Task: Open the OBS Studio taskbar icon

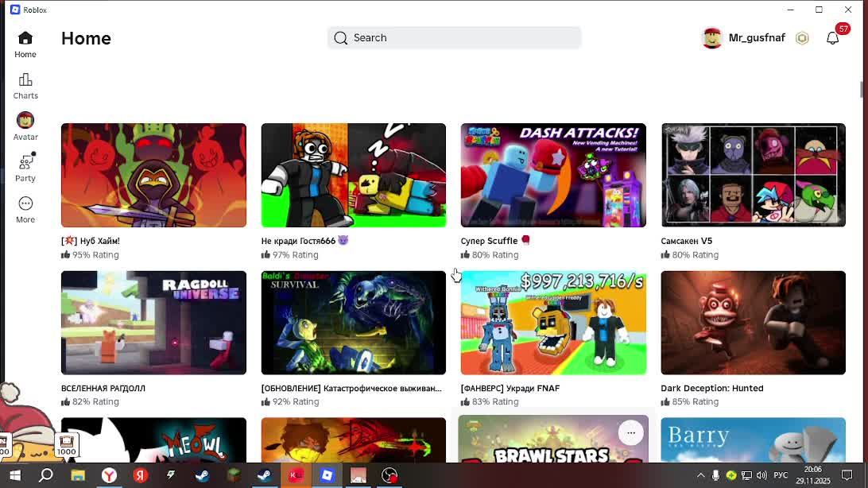Action: point(389,475)
